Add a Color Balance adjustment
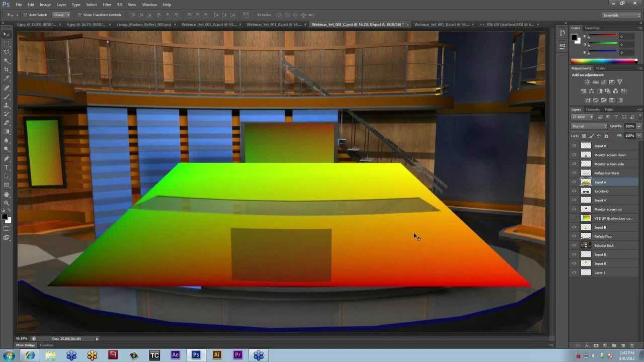The image size is (644, 362). (592, 91)
